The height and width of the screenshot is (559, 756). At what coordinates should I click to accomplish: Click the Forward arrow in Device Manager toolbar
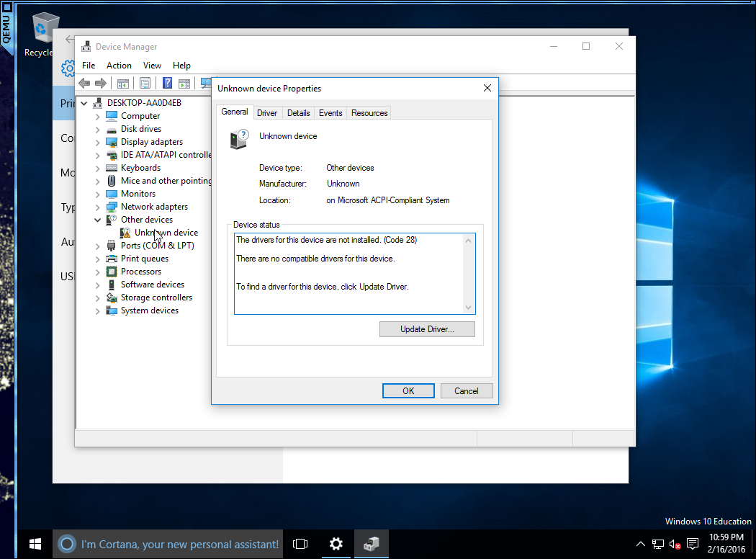coord(101,84)
